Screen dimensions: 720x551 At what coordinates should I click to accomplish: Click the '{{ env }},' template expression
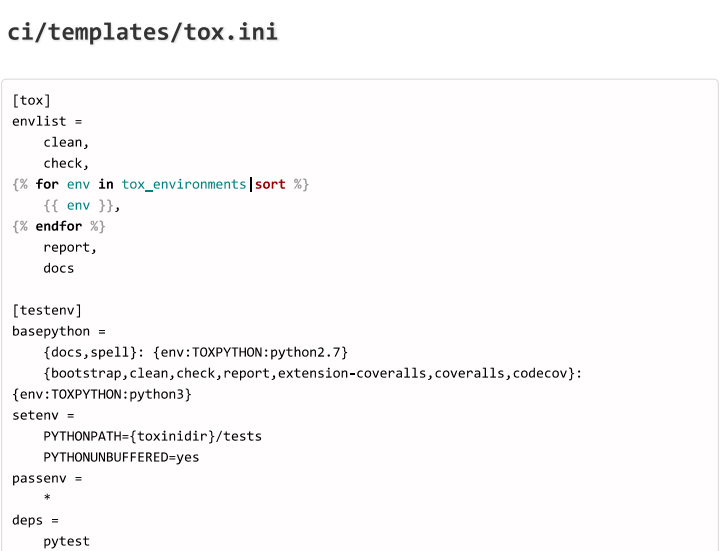point(82,205)
